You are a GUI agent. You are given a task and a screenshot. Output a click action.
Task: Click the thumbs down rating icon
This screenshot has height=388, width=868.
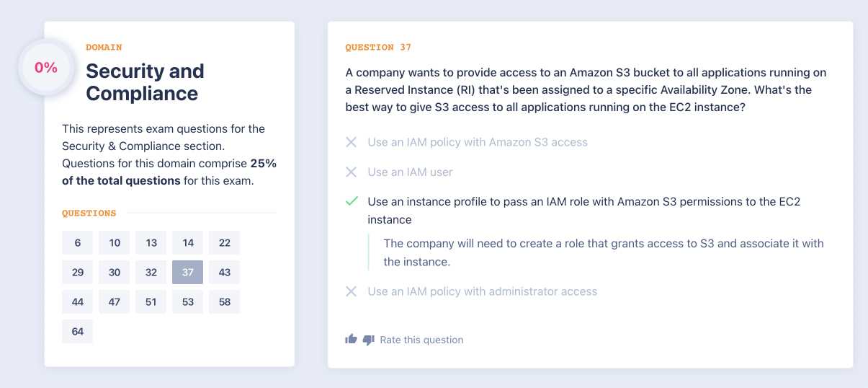368,340
